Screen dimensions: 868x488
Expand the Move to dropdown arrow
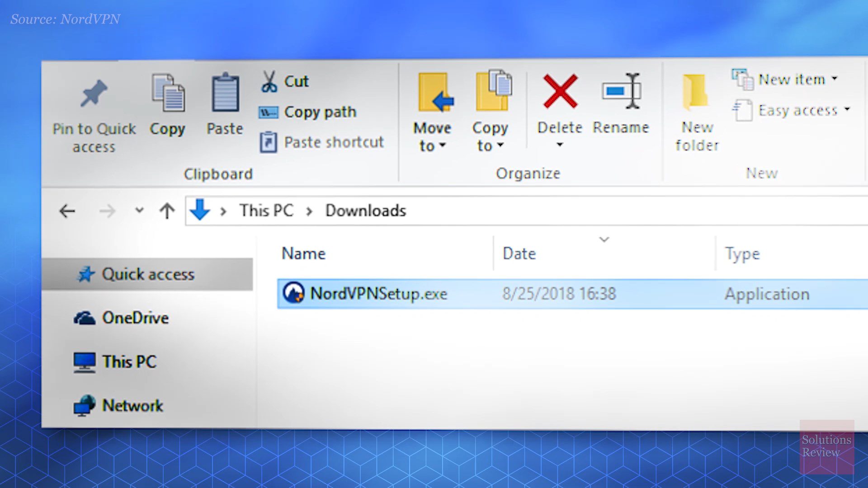click(443, 145)
